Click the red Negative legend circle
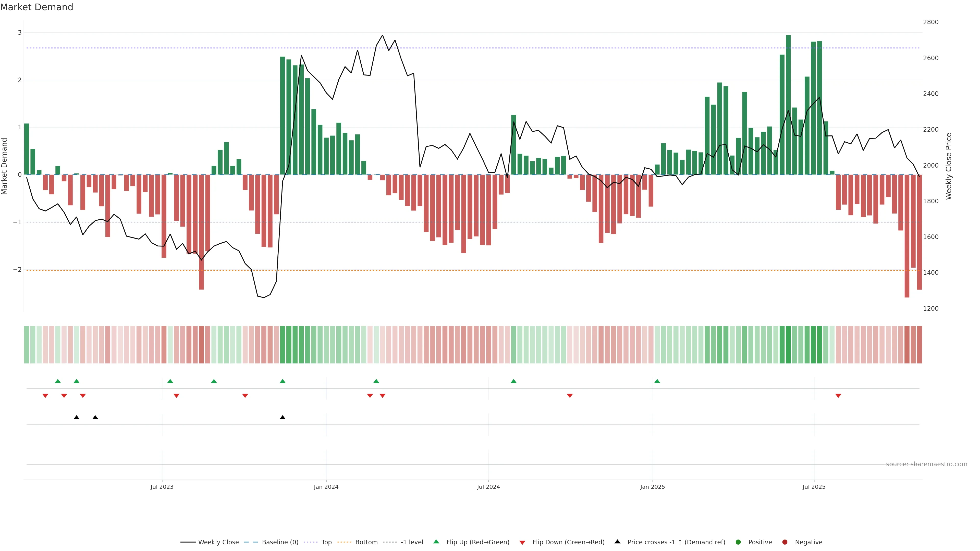Viewport: 980px width, 551px height. 785,542
